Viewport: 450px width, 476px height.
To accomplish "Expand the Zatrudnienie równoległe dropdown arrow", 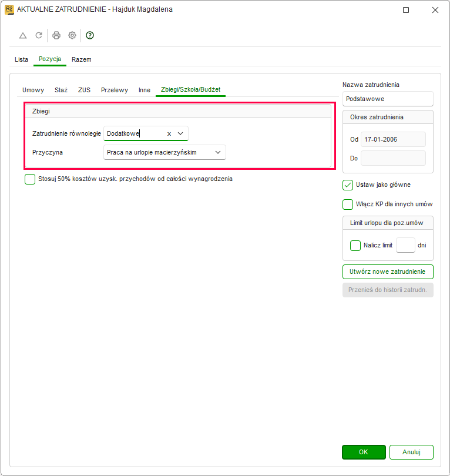I will tap(180, 133).
